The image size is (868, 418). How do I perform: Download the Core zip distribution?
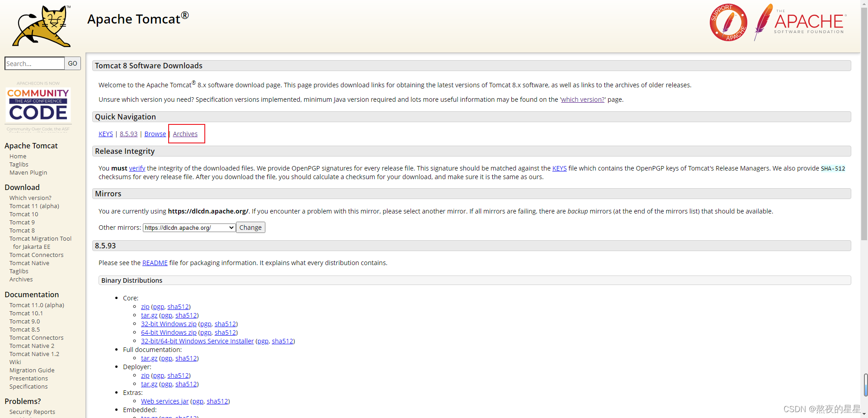pyautogui.click(x=145, y=307)
